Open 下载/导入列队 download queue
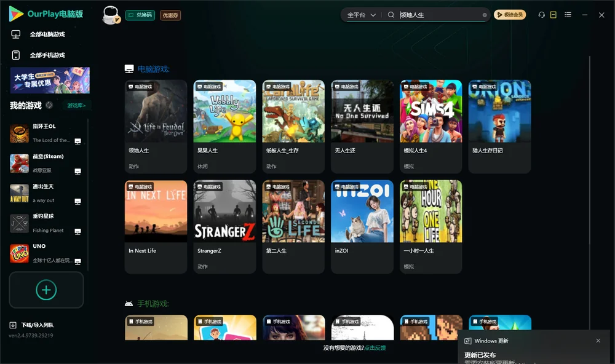615x364 pixels. 32,325
